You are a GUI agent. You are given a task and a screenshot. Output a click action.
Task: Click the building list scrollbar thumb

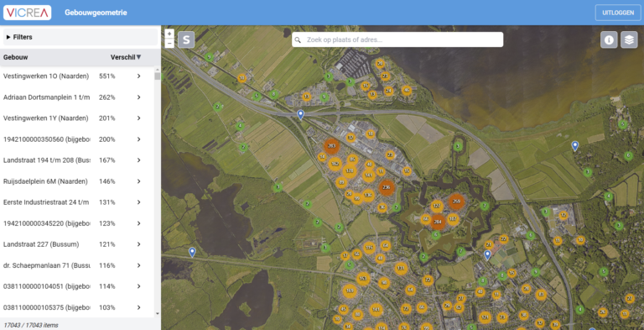click(158, 76)
